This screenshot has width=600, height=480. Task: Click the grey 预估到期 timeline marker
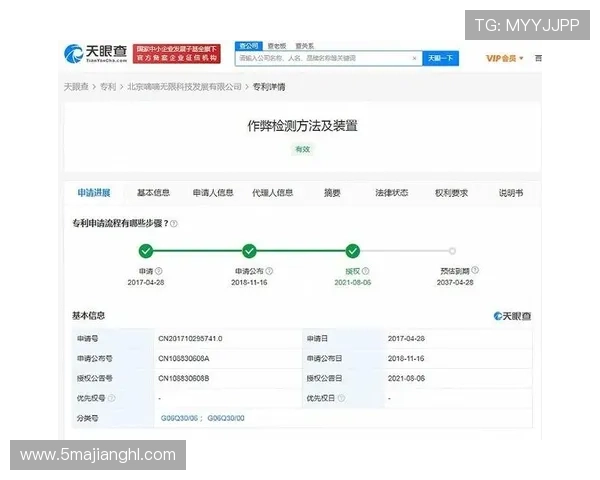pyautogui.click(x=452, y=251)
